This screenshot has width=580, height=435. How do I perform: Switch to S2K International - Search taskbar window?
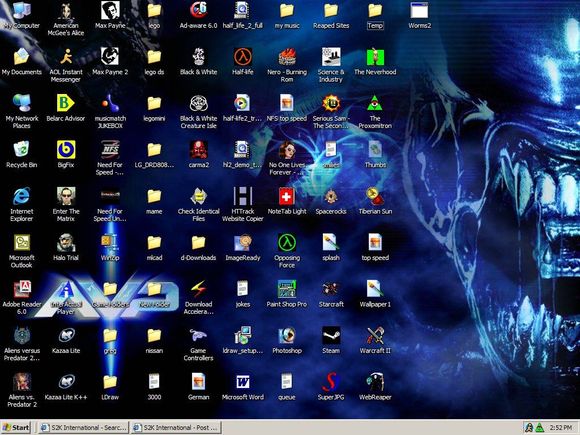tap(83, 428)
